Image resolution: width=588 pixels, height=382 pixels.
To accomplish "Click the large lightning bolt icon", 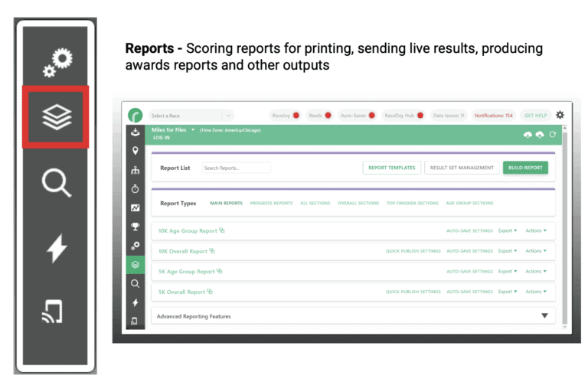I will pyautogui.click(x=56, y=247).
